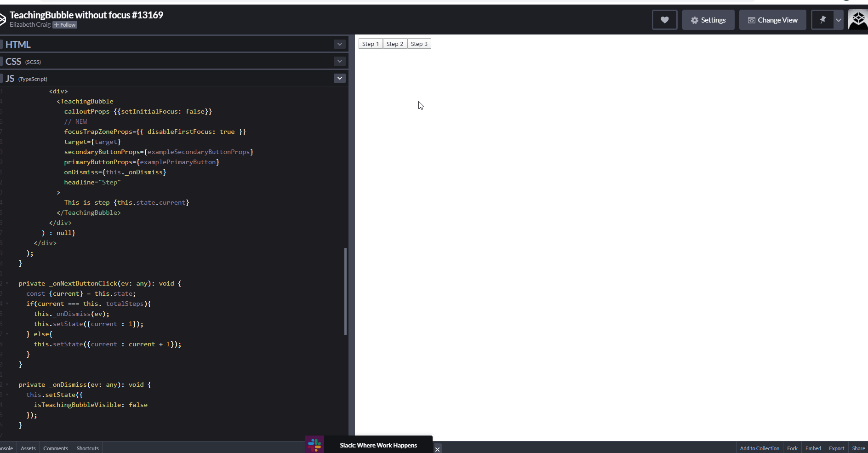Click the profile avatar in the top right
Viewport: 868px width, 453px height.
coord(857,20)
